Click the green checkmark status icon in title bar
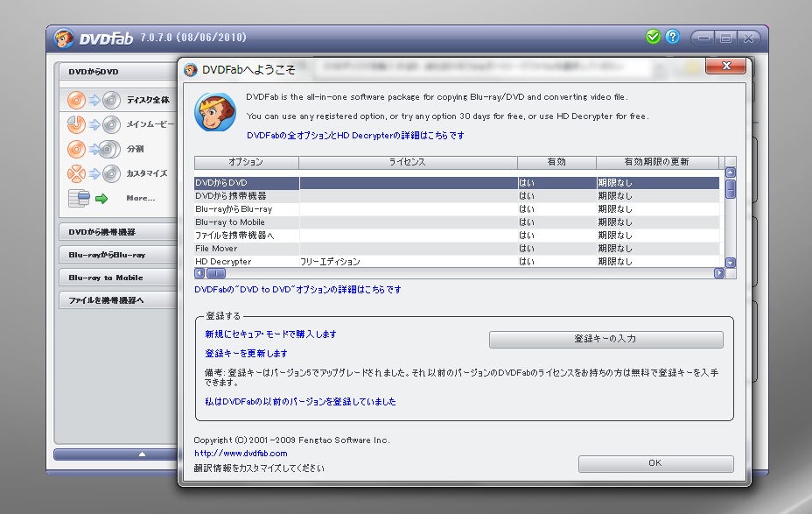The image size is (812, 514). [x=653, y=37]
